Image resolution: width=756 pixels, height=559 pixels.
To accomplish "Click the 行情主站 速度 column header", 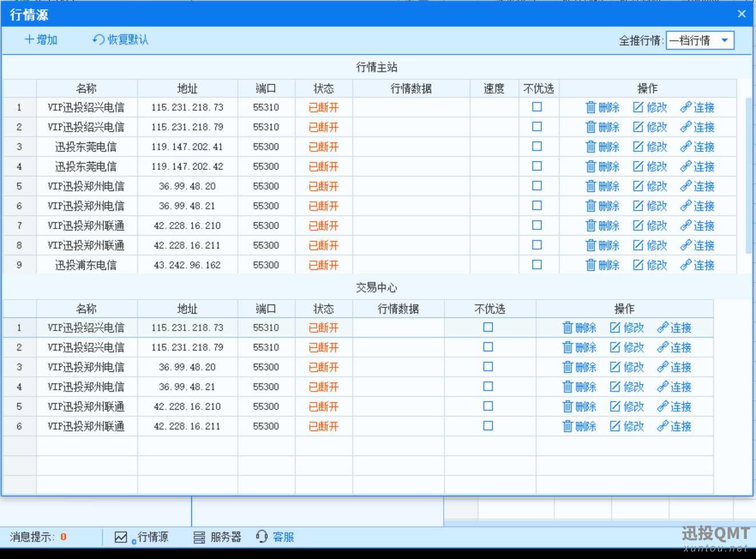I will [494, 89].
